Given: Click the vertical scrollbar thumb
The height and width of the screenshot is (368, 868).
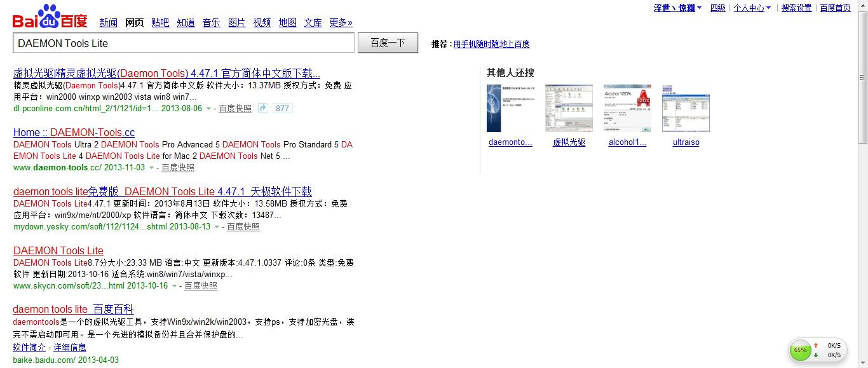Looking at the screenshot, I should pyautogui.click(x=862, y=78).
